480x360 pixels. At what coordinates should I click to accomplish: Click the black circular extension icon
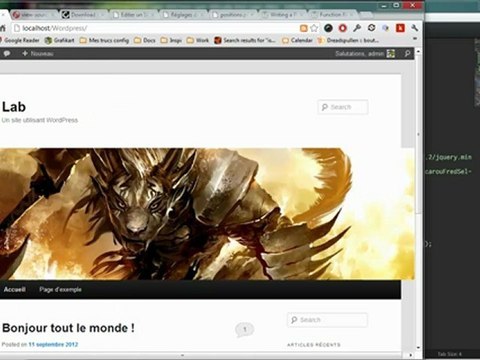click(328, 28)
